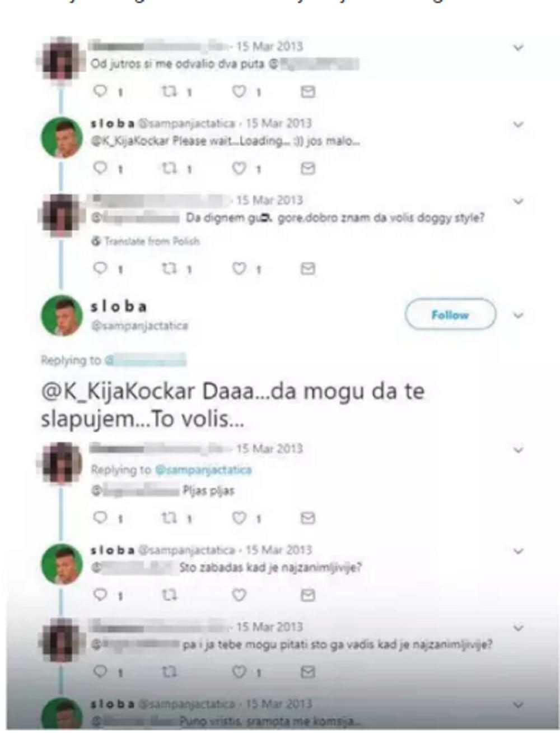The width and height of the screenshot is (560, 733).
Task: Expand options chevron on first tweet
Action: tap(519, 48)
